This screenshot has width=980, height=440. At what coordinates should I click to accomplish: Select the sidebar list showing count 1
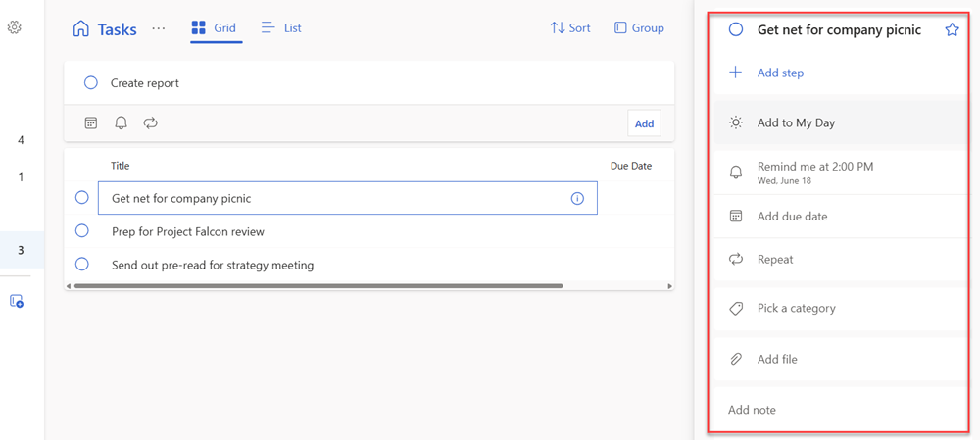tap(22, 177)
